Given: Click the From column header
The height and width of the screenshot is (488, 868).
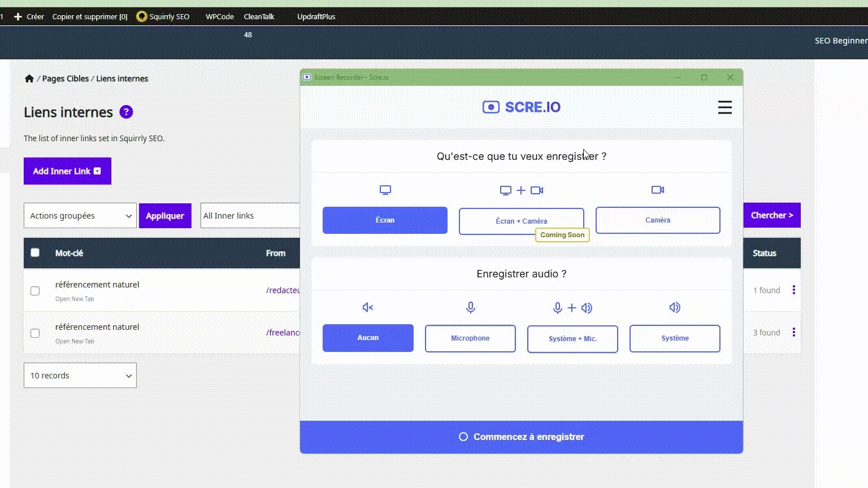Looking at the screenshot, I should tap(276, 253).
